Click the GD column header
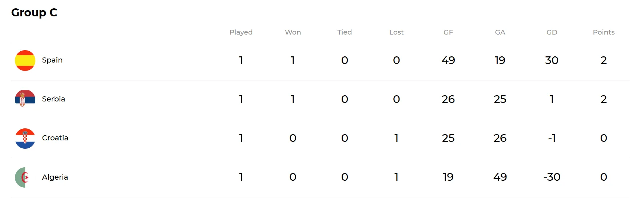 click(552, 32)
